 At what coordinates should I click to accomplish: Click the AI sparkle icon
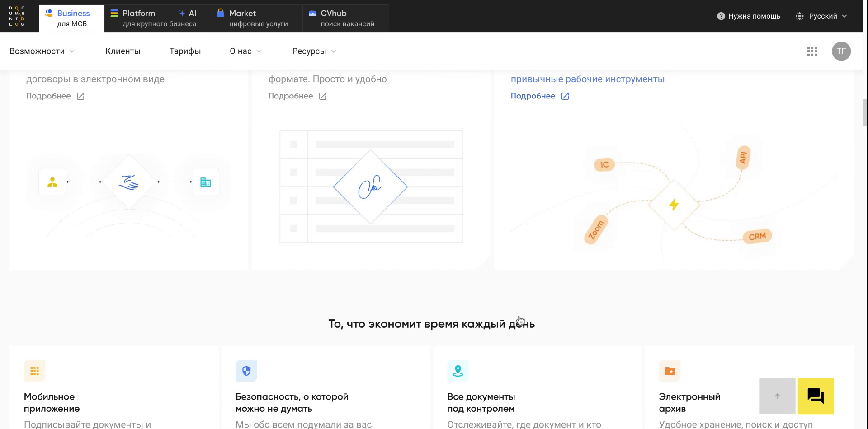[181, 13]
